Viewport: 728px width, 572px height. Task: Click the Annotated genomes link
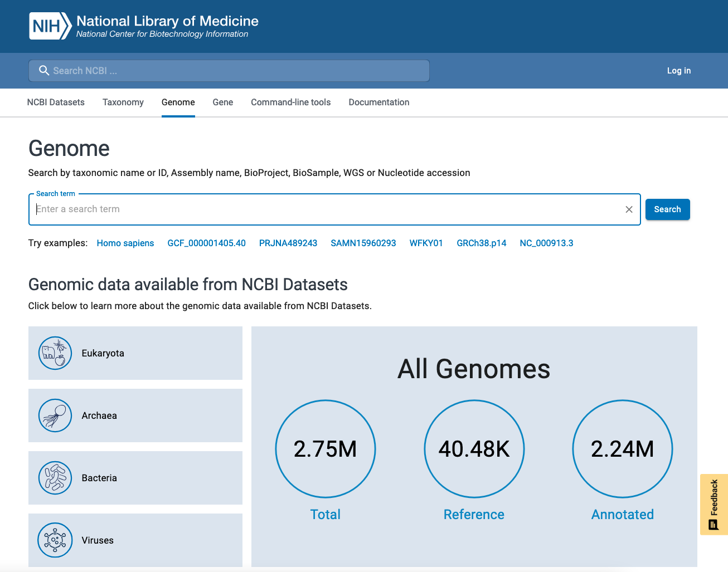point(622,515)
